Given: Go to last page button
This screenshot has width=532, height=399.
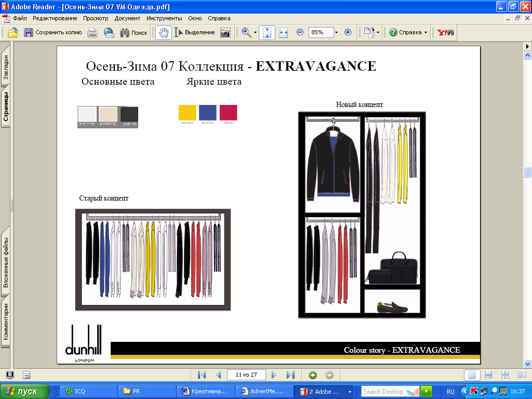Looking at the screenshot, I should pos(290,375).
